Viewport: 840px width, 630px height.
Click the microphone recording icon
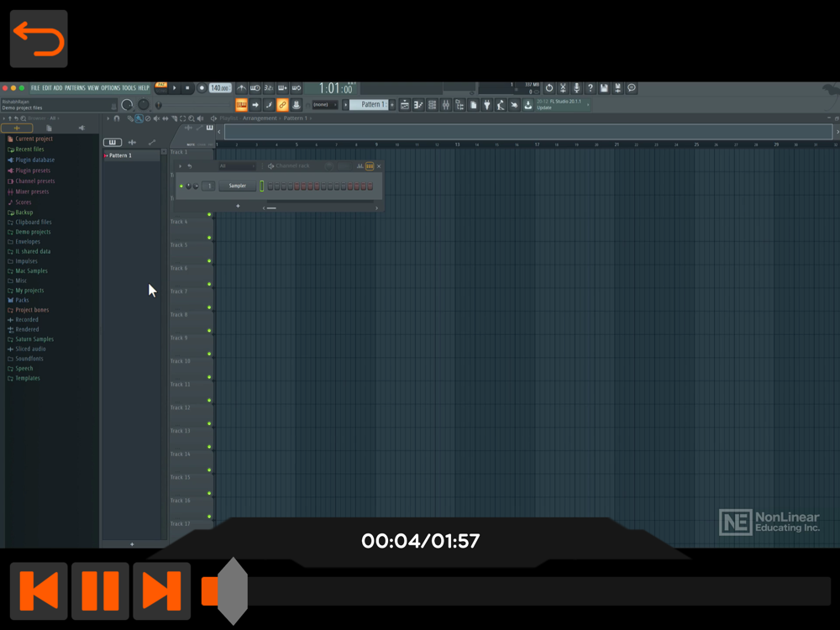[576, 88]
